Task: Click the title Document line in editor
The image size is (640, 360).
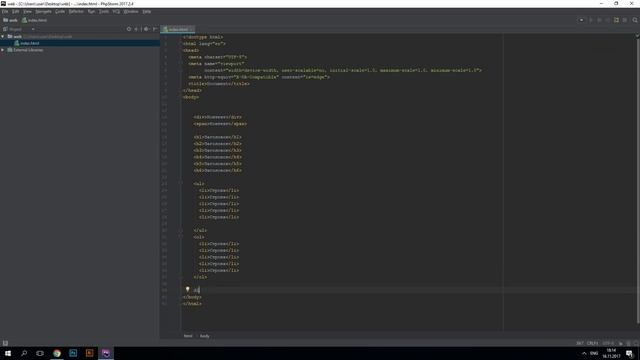Action: click(x=219, y=84)
